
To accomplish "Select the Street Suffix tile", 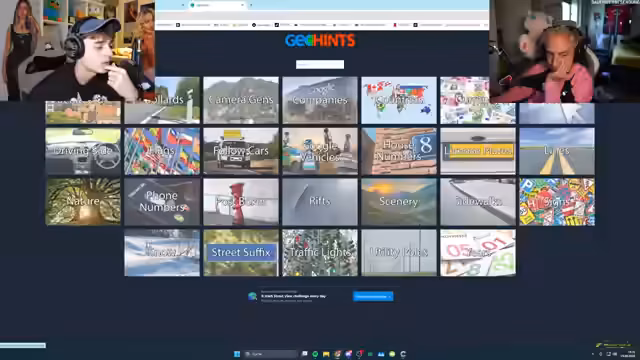I will click(241, 253).
